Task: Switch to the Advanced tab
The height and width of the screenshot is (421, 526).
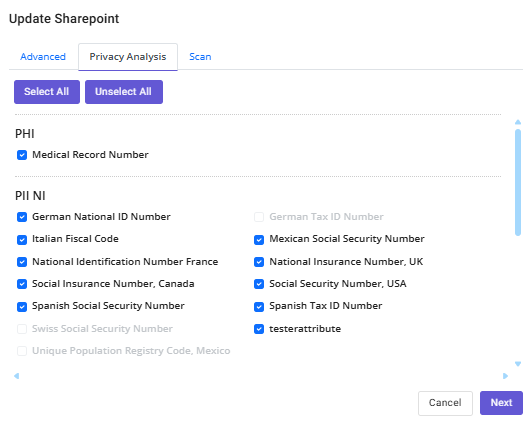Action: coord(43,57)
